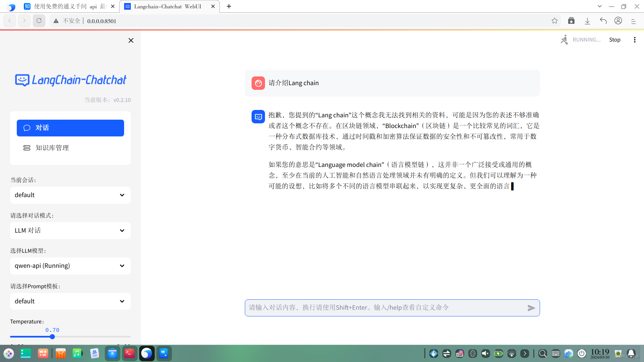Viewport: 644px width, 362px height.
Task: Expand the hidden tray icons arrow
Action: (x=525, y=354)
